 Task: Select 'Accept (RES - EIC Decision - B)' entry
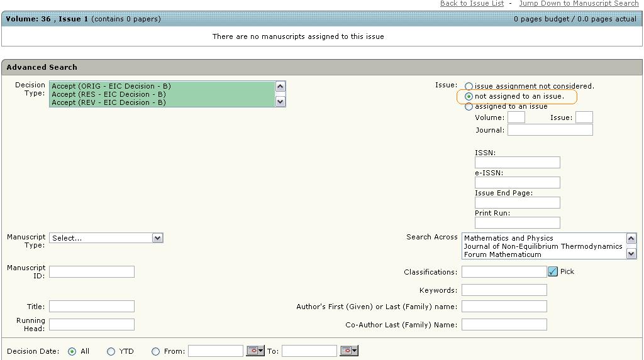coord(109,94)
